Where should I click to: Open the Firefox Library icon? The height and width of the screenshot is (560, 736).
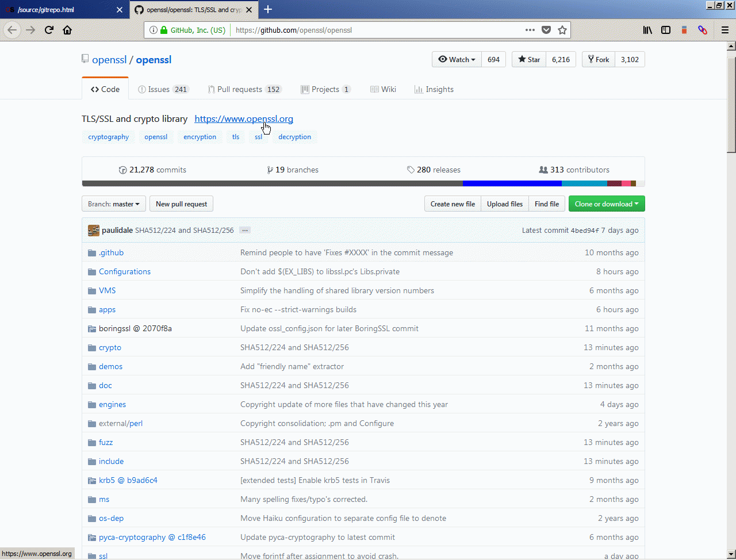(x=647, y=30)
